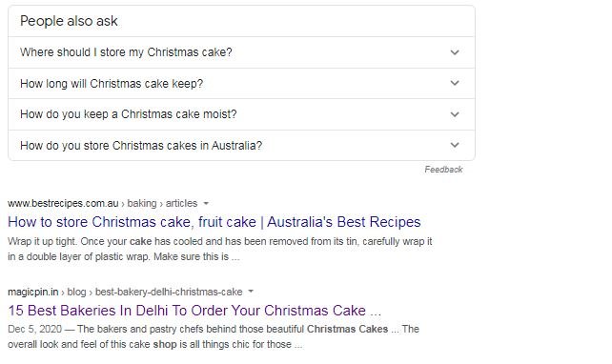Image resolution: width=612 pixels, height=364 pixels.
Task: Click the magicpin.in breadcrumb URL
Action: tap(32, 292)
